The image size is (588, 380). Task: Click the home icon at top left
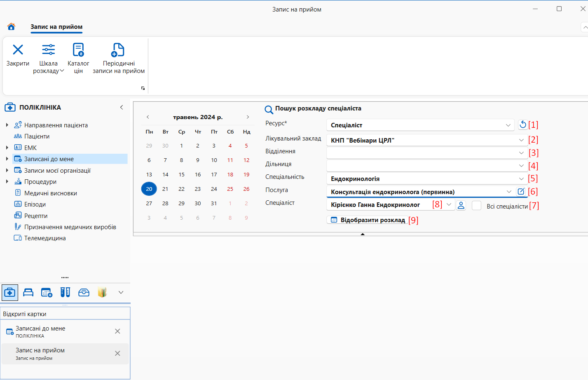[x=11, y=26]
